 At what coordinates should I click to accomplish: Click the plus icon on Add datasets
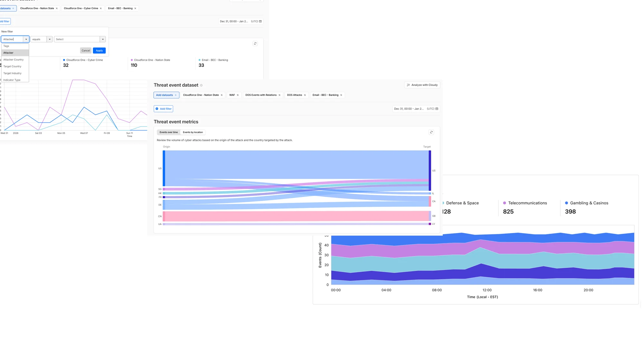pyautogui.click(x=176, y=95)
